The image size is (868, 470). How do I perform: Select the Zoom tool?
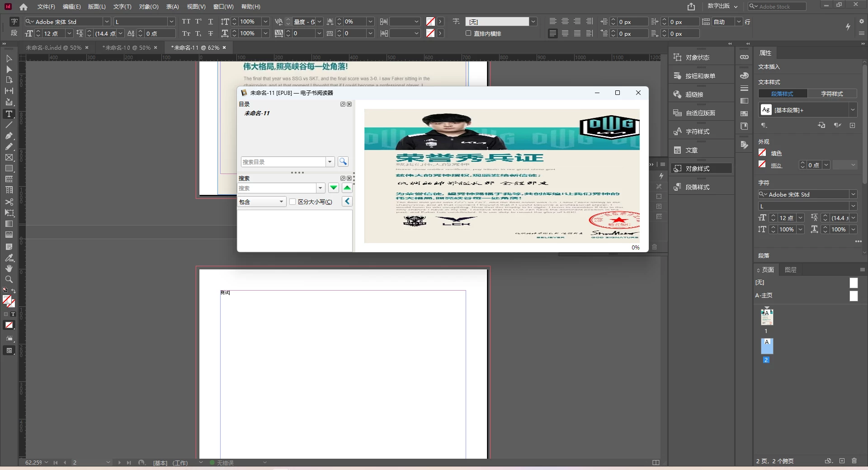[x=9, y=279]
